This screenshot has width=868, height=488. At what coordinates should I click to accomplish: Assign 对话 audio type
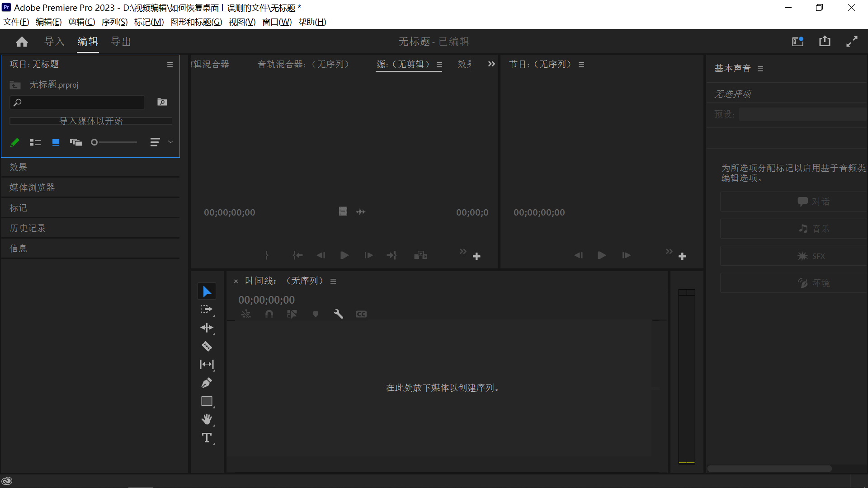[794, 202]
